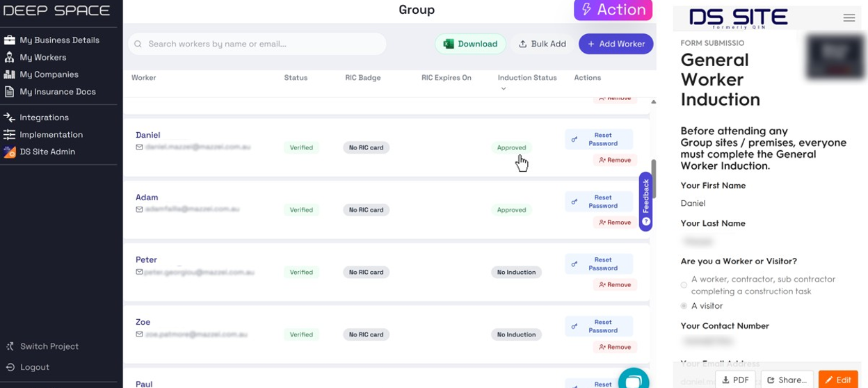Click Zoe's No Induction badge

pos(516,334)
